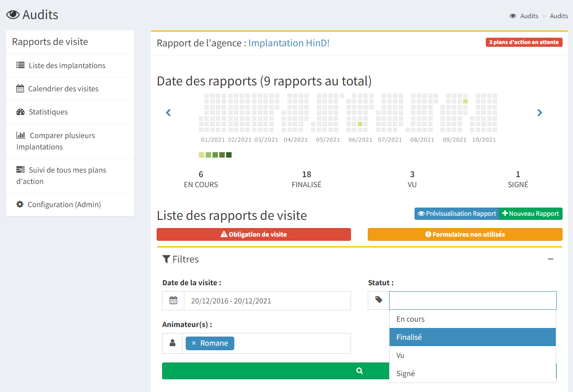Click the middle green legend swatch
The width and height of the screenshot is (573, 392).
pyautogui.click(x=215, y=155)
